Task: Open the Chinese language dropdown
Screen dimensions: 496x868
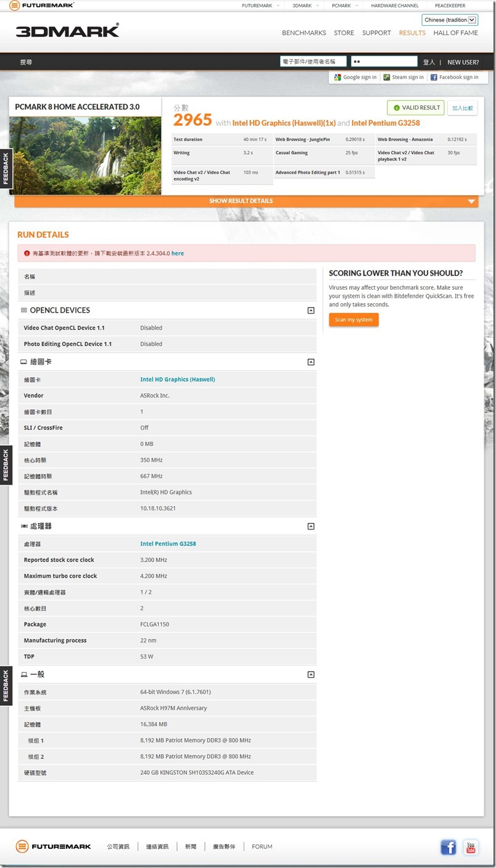Action: pos(450,20)
